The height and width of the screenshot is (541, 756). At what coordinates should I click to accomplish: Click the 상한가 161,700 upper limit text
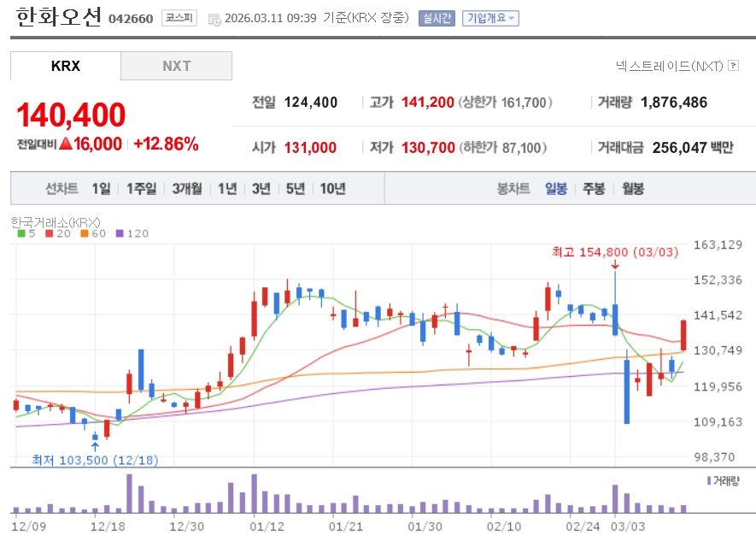(505, 103)
